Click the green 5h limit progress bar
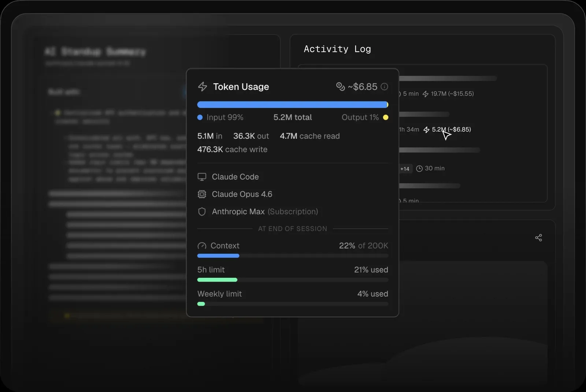The height and width of the screenshot is (392, 586). point(217,280)
